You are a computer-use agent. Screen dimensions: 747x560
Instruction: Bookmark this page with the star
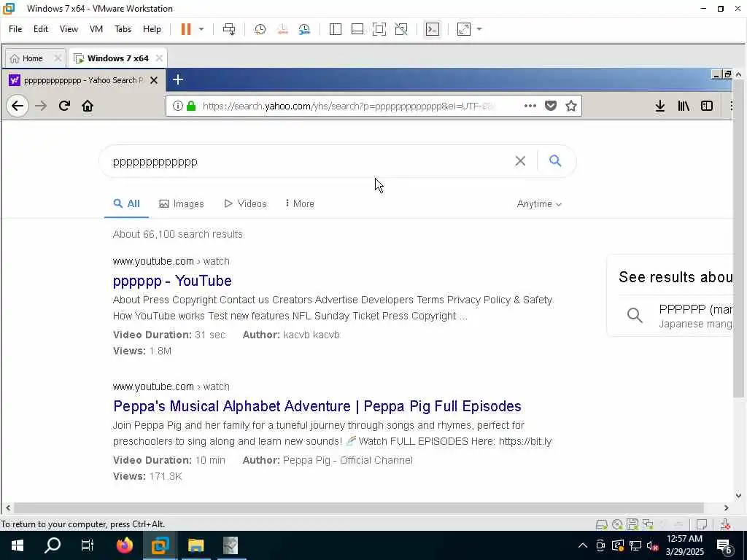571,106
